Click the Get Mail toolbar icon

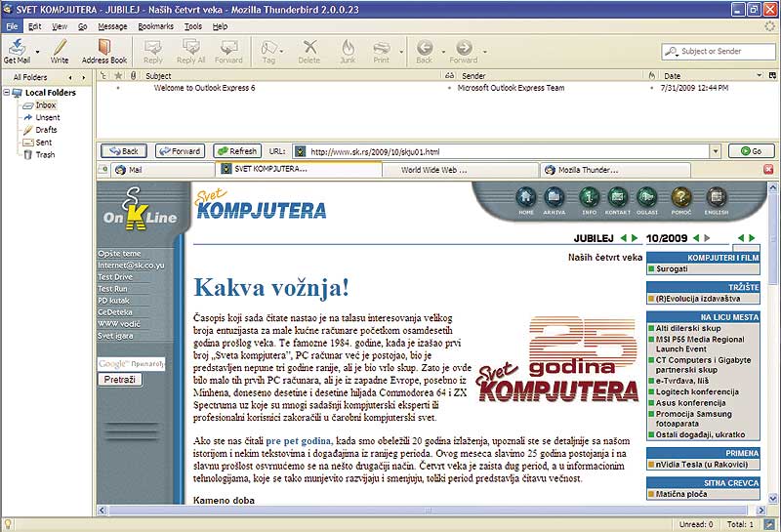pos(17,47)
